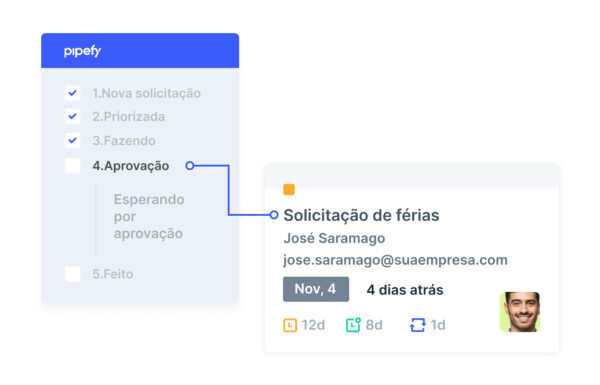Click the orange clock 12d icon
This screenshot has height=385, width=600.
point(290,325)
